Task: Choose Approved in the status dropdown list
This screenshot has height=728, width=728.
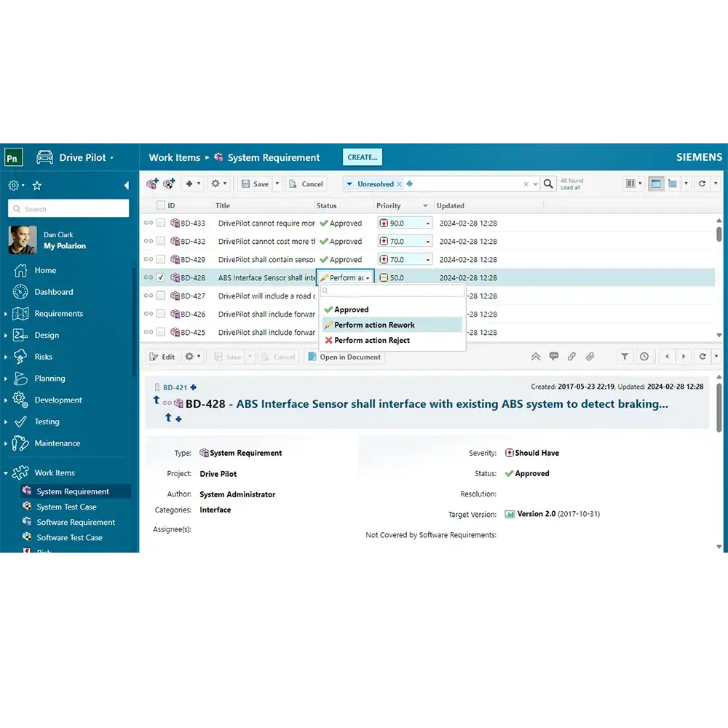Action: [351, 309]
